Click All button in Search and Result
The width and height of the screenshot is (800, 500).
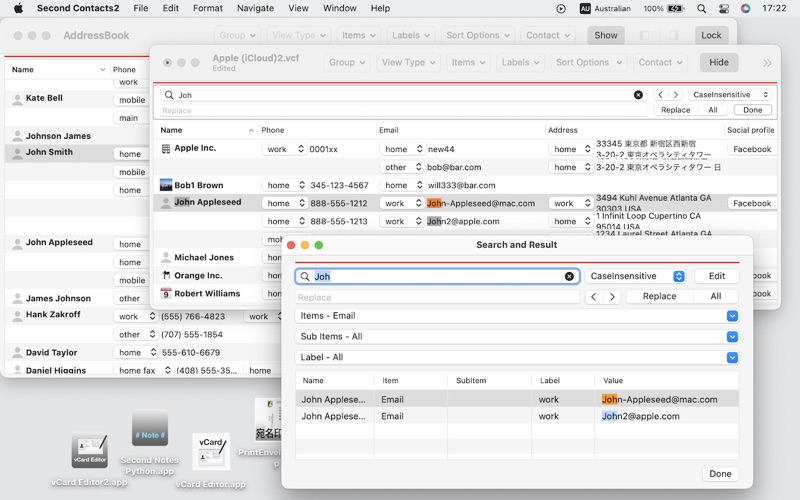[716, 296]
